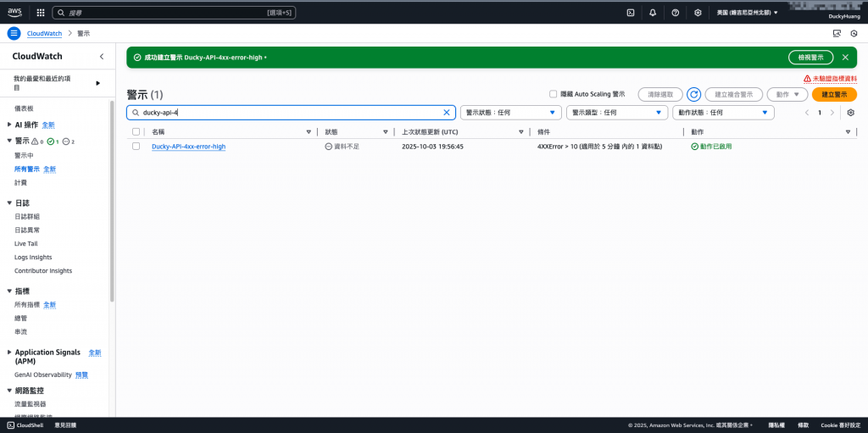
Task: Go to the next alarms page arrow
Action: (x=832, y=113)
